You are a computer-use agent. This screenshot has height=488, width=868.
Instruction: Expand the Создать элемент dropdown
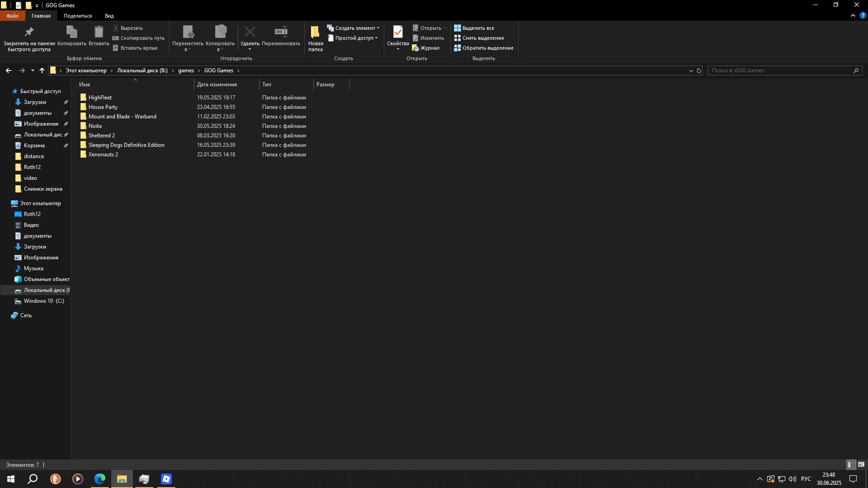(x=378, y=28)
